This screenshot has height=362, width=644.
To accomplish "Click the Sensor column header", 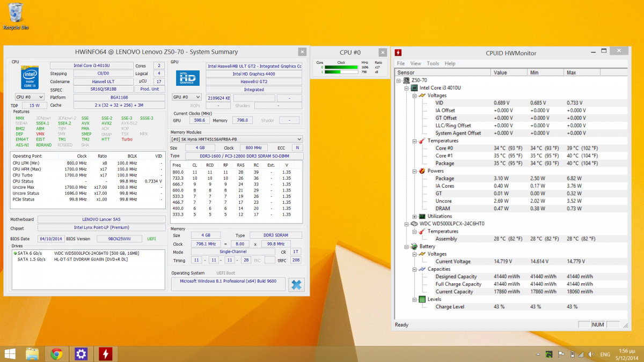I will [x=443, y=72].
